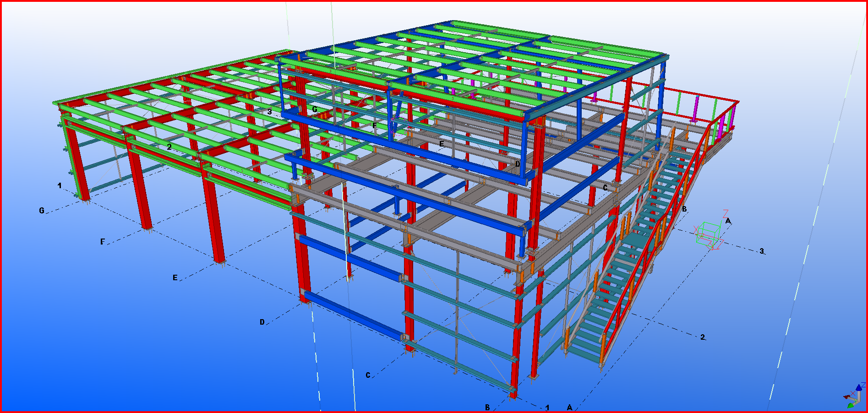Click ground-level grid label F on the left
868x413 pixels.
103,242
